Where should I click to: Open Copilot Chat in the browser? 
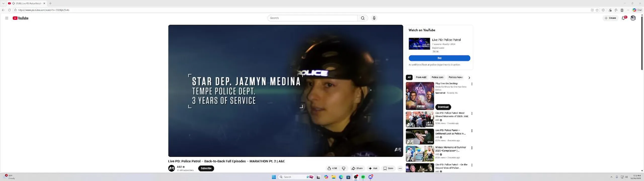pyautogui.click(x=637, y=10)
